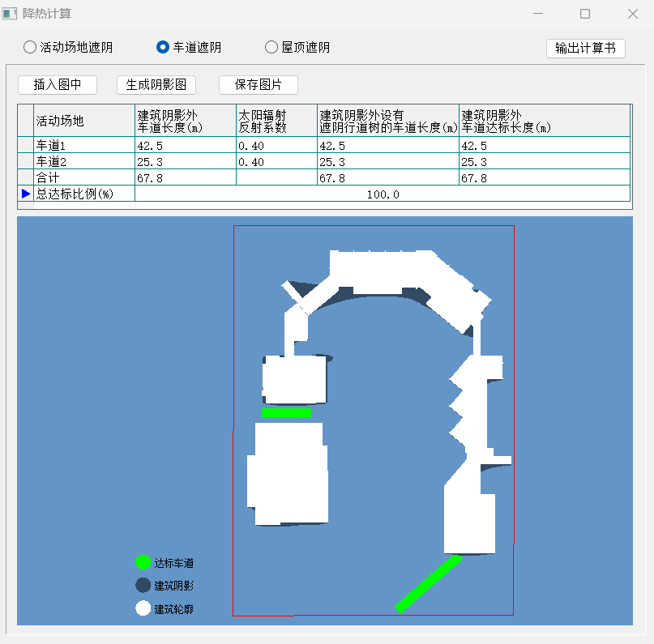The height and width of the screenshot is (644, 654).
Task: Click the 保存图片 button
Action: tap(259, 85)
